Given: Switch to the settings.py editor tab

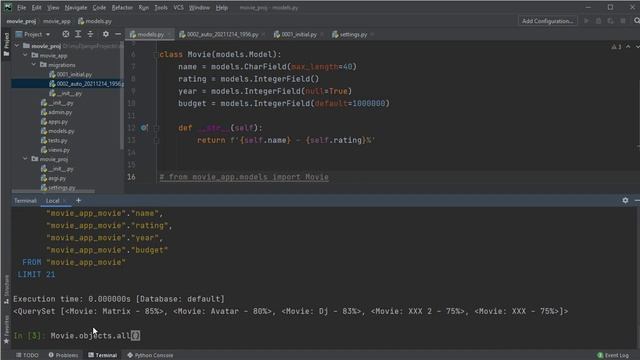Looking at the screenshot, I should pyautogui.click(x=353, y=35).
